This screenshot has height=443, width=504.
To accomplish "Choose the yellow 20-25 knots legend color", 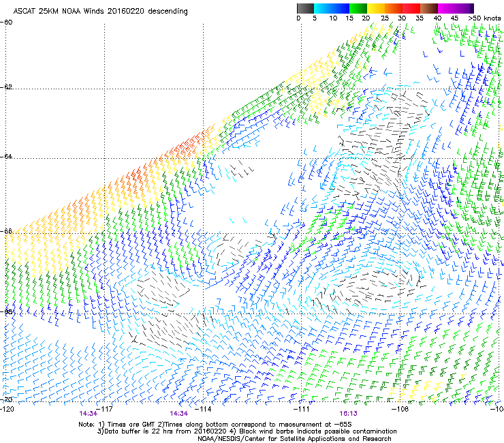I will [x=376, y=8].
